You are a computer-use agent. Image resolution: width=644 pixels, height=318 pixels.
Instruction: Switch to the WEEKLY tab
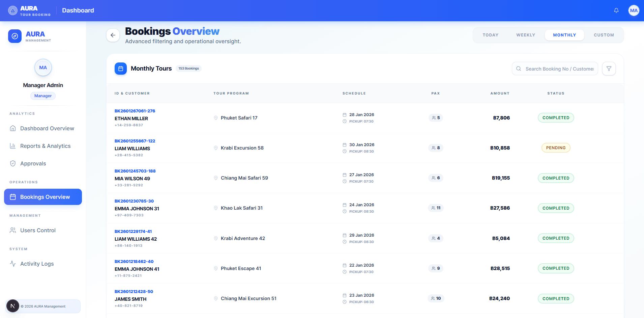click(x=525, y=35)
